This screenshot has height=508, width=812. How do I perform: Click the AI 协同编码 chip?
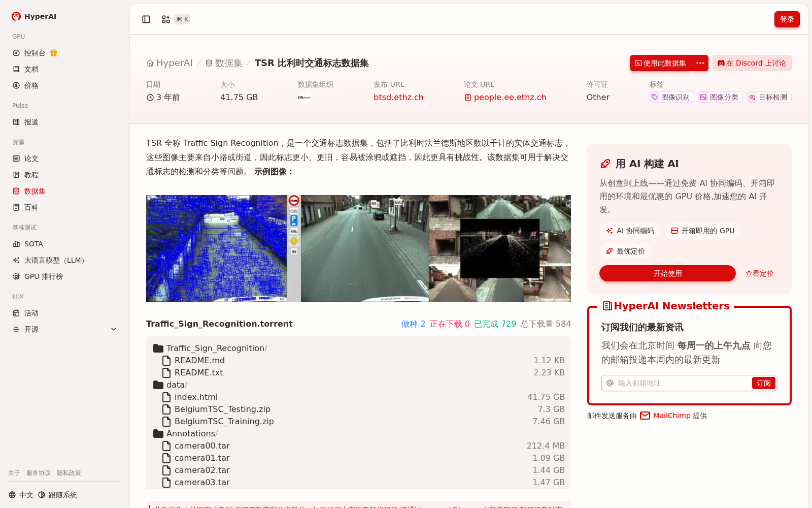[x=630, y=231]
